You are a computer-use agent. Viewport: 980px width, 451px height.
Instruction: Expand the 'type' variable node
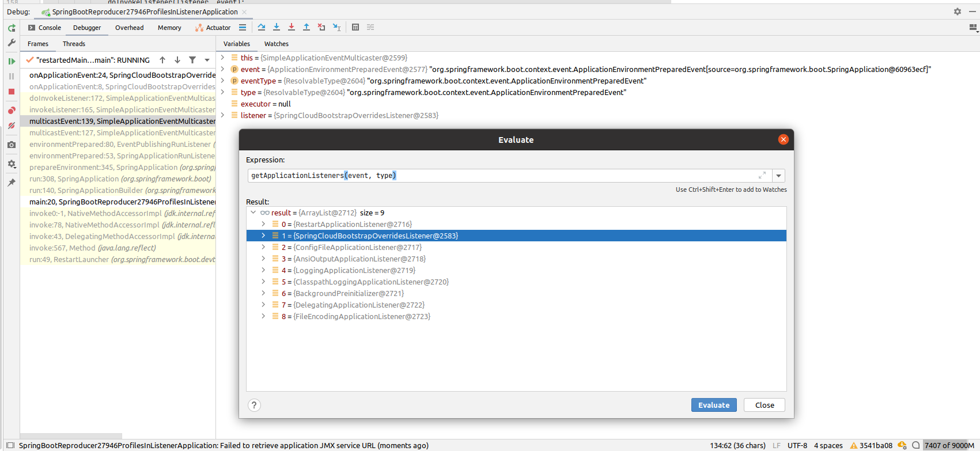pos(222,92)
